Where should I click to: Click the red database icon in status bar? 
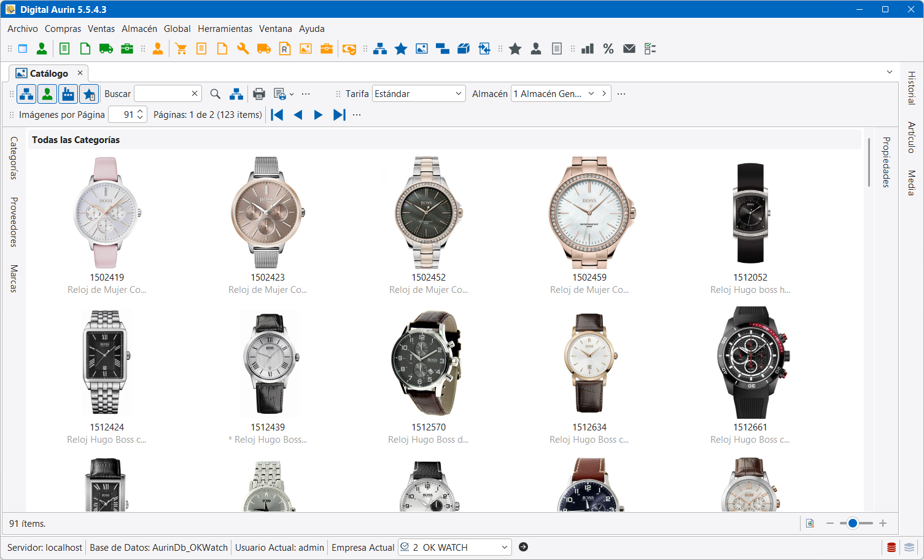click(x=891, y=547)
